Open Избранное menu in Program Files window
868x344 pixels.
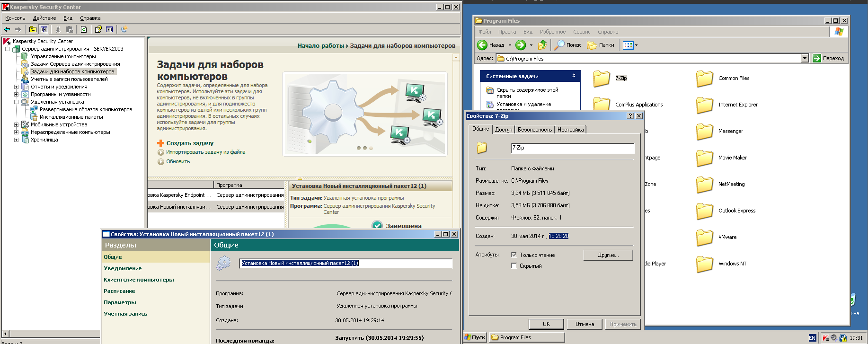553,32
